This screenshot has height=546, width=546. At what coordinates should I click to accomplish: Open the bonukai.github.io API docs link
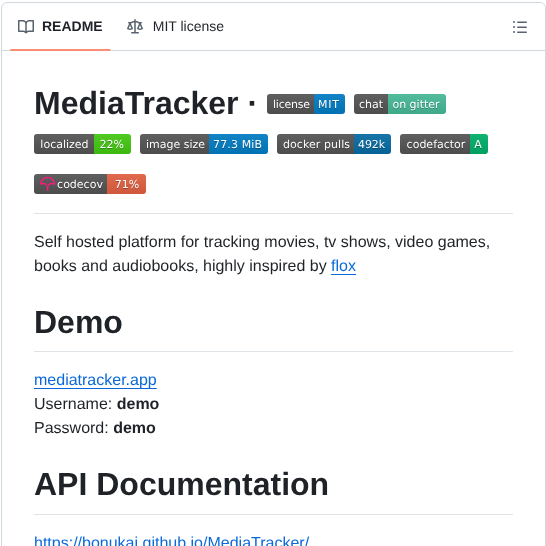tap(172, 540)
